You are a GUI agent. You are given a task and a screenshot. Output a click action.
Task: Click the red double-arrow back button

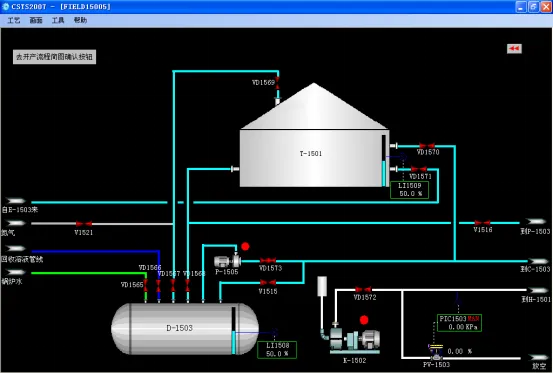[x=514, y=48]
